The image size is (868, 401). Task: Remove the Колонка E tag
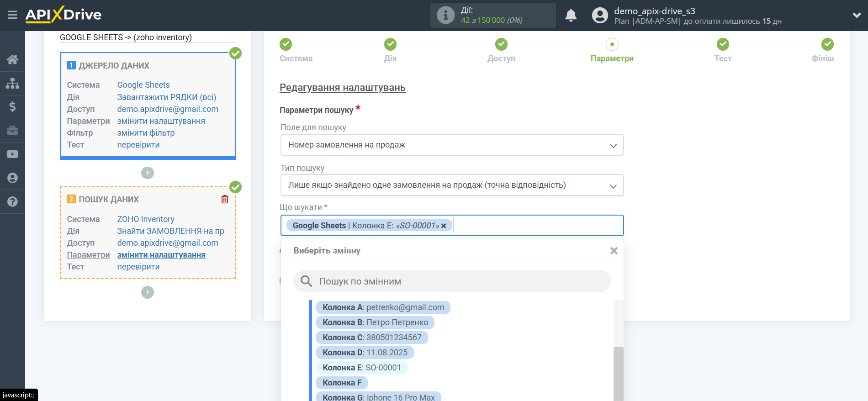coord(444,226)
